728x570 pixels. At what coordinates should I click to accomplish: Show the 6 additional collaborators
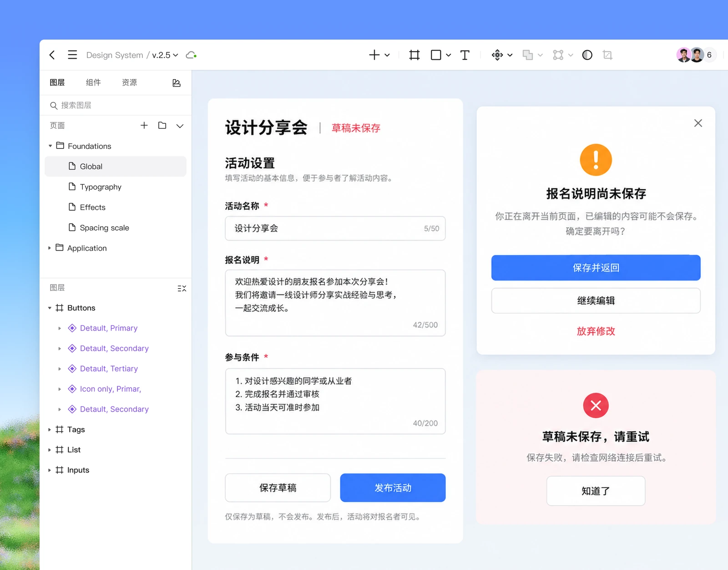coord(709,55)
